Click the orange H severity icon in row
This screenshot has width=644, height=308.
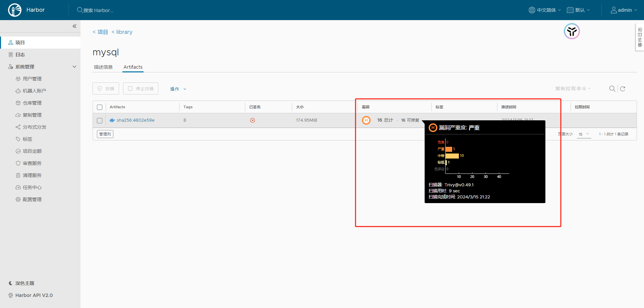(x=366, y=120)
